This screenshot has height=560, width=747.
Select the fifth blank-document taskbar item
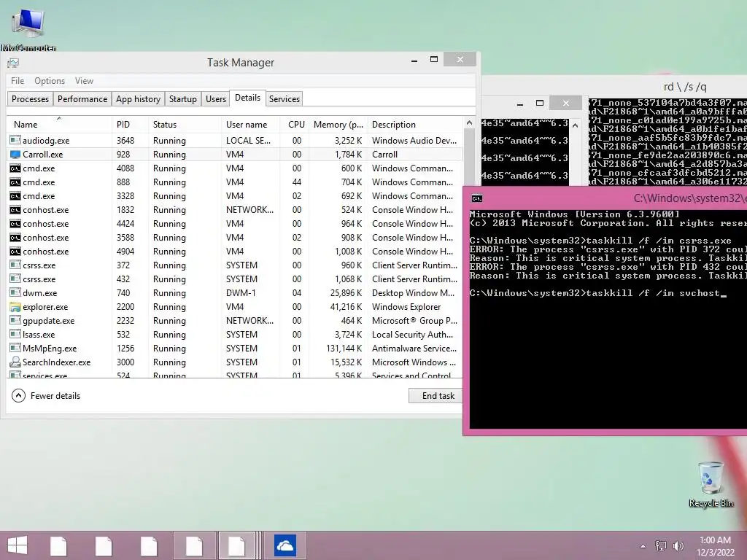click(237, 545)
